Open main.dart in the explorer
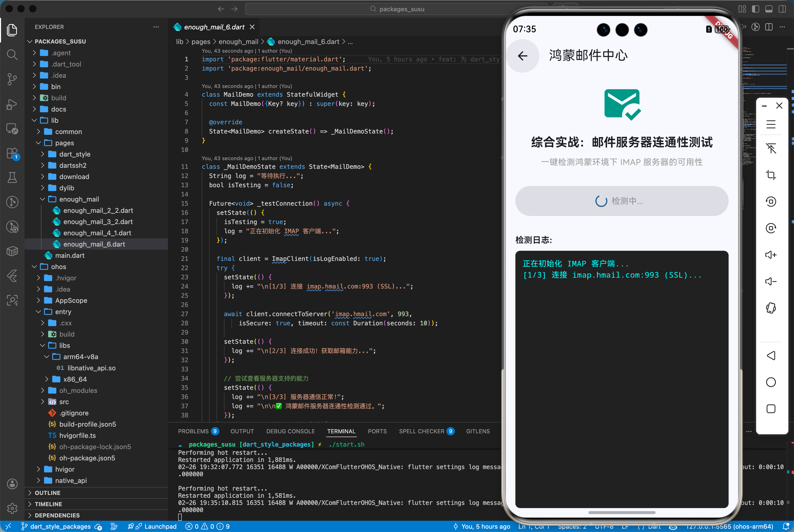Image resolution: width=794 pixels, height=532 pixels. coord(70,256)
